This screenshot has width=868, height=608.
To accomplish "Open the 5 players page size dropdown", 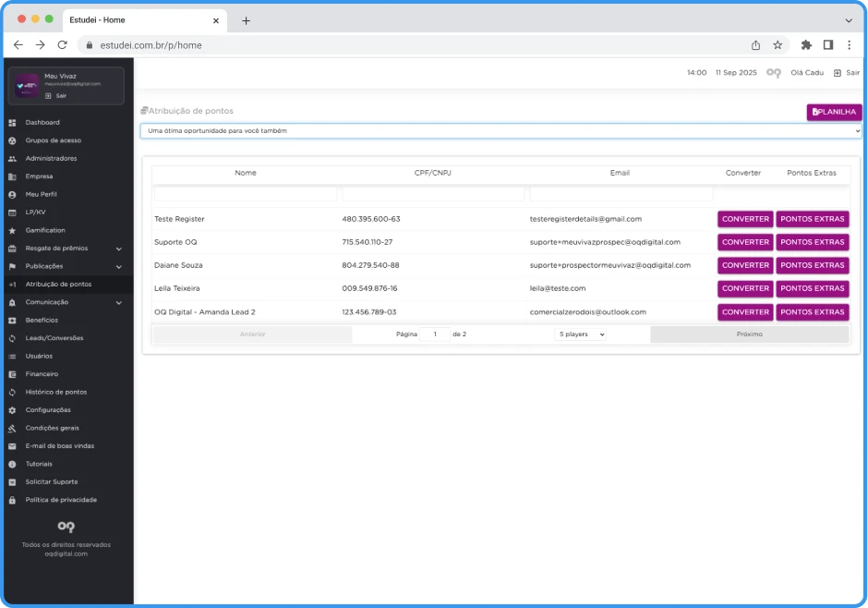I will (x=581, y=334).
